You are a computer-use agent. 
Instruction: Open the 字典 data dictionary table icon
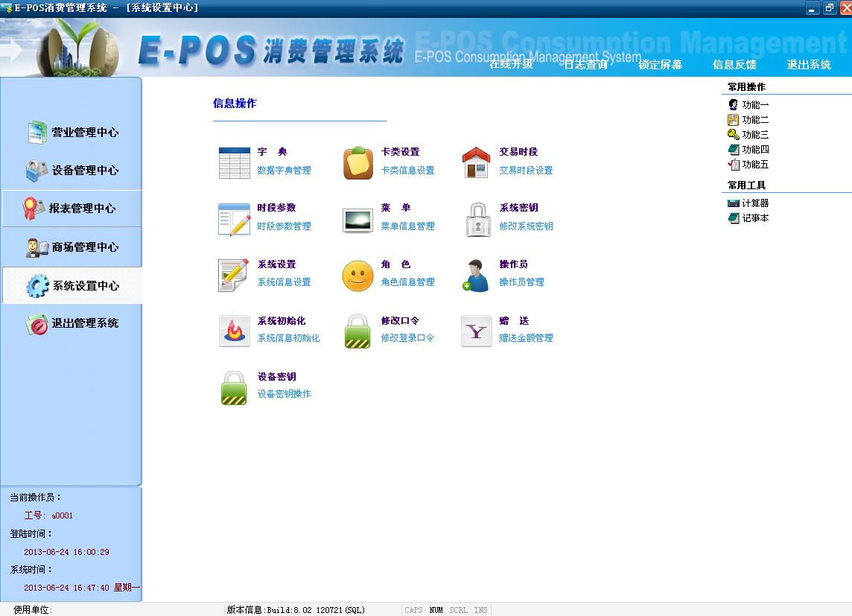[x=235, y=163]
